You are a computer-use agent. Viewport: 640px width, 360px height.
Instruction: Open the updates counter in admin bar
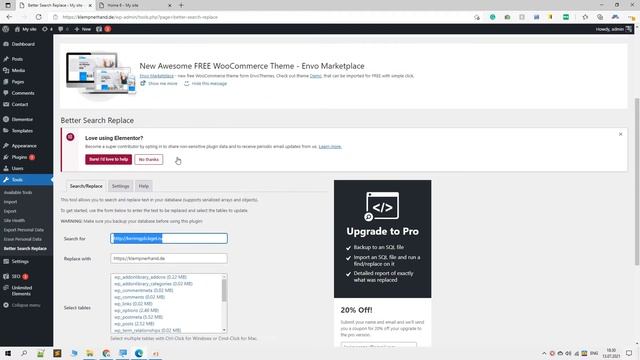tap(47, 29)
